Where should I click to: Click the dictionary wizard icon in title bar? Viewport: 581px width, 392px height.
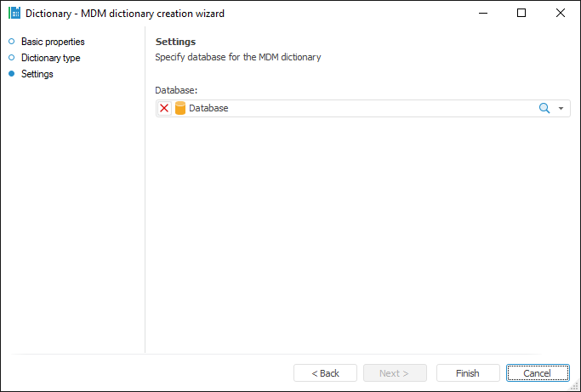point(14,14)
